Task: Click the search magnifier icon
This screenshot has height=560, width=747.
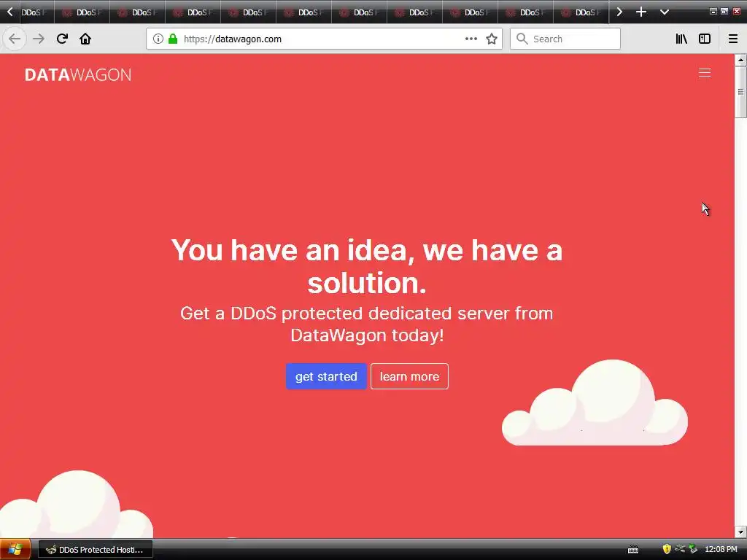Action: pyautogui.click(x=522, y=39)
